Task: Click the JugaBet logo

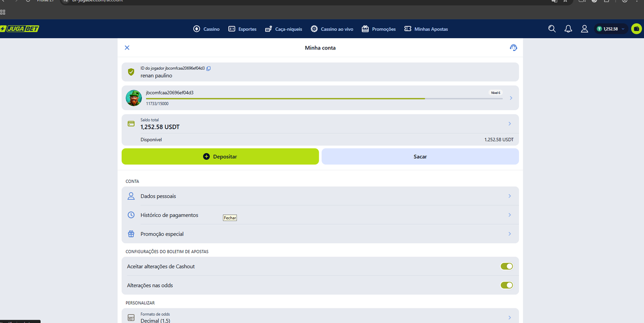Action: 19,29
